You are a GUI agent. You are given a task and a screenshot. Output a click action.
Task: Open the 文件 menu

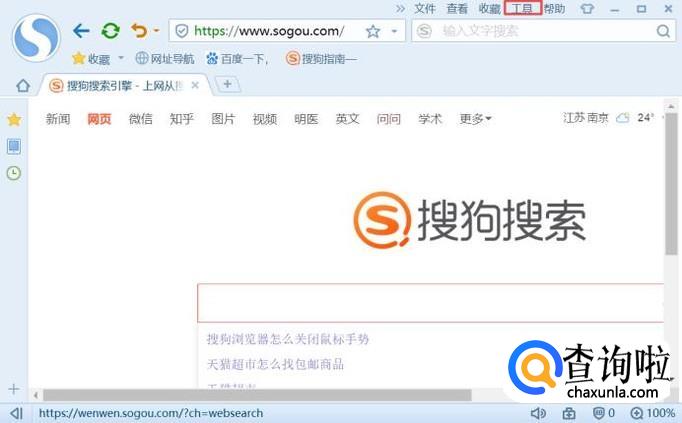coord(425,8)
